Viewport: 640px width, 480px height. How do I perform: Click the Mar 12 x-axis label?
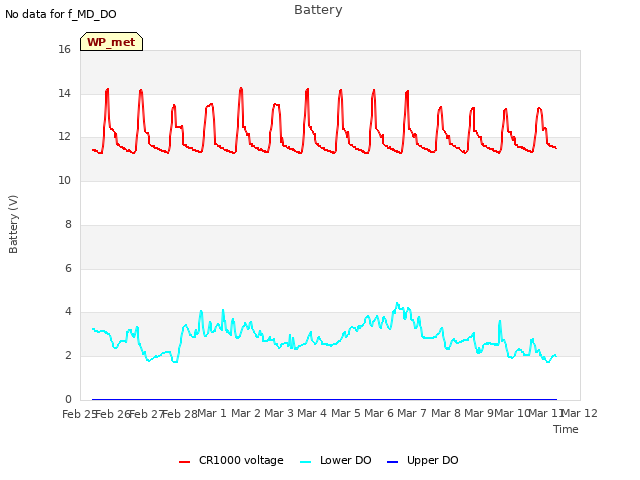tap(580, 413)
